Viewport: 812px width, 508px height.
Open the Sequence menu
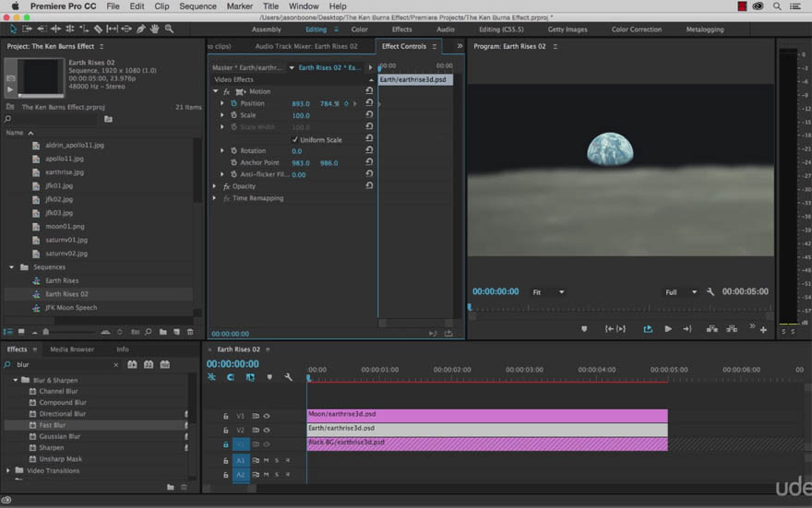[197, 6]
